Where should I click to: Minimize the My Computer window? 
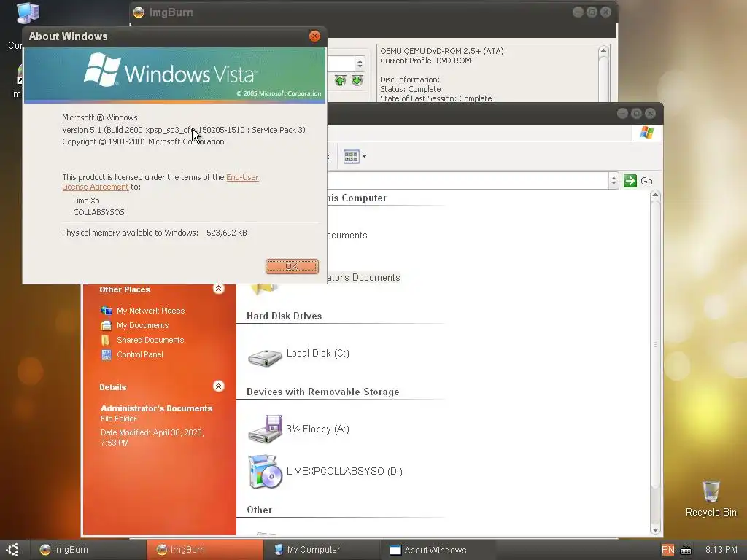pos(622,113)
